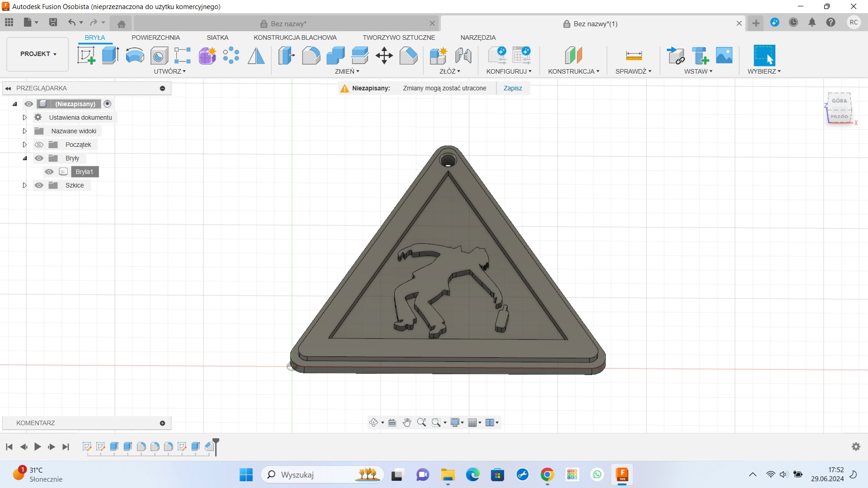Click the Windows search box
868x488 pixels.
(323, 474)
